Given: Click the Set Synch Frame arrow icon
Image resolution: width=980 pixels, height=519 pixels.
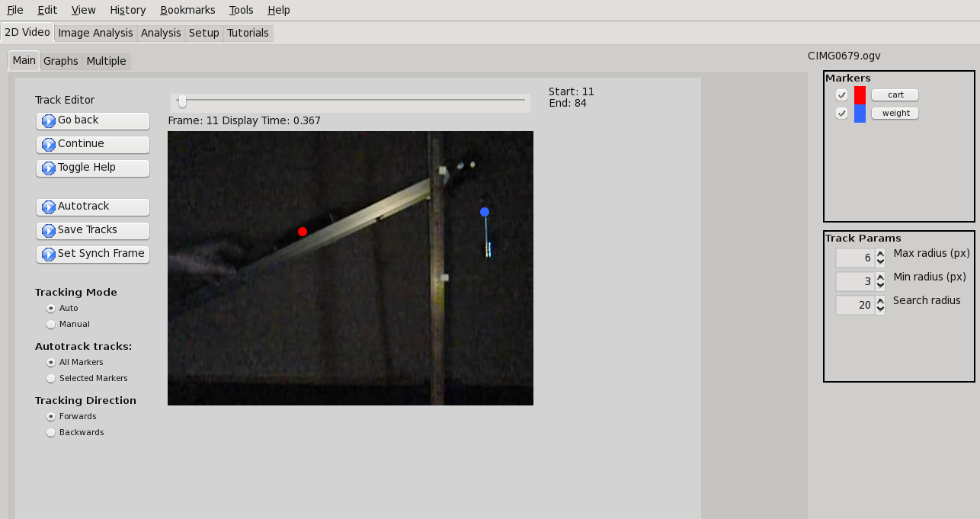Looking at the screenshot, I should pyautogui.click(x=49, y=255).
